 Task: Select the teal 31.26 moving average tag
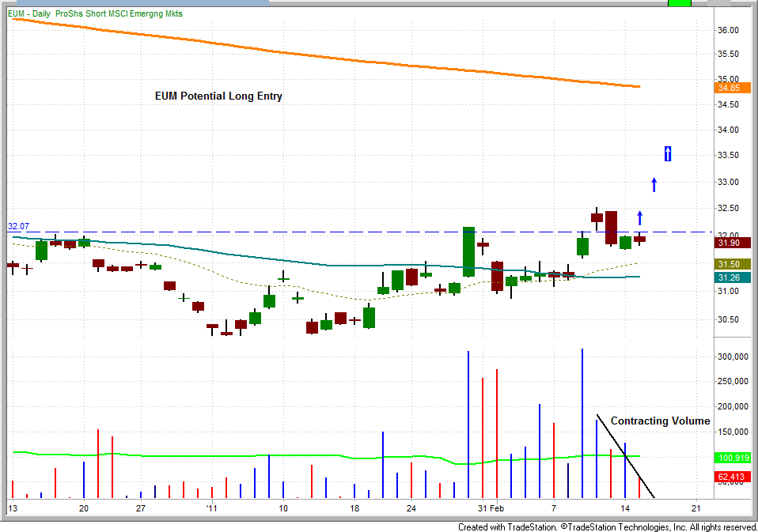click(732, 277)
